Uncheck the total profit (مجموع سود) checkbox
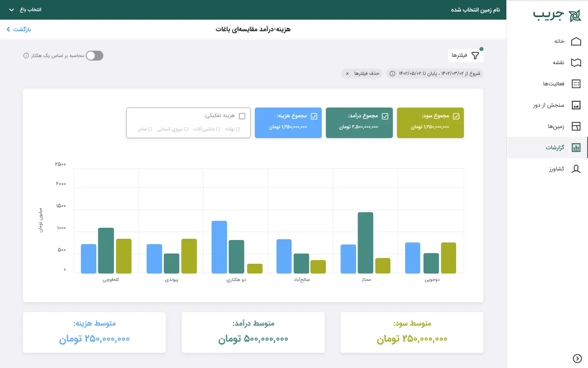 [456, 116]
